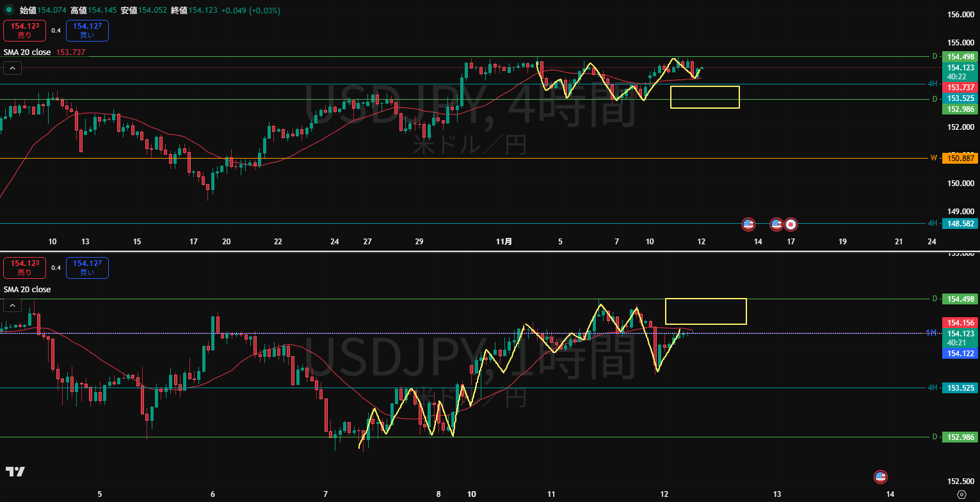Select the yellow rectangle on the 4-hour chart
Image resolution: width=980 pixels, height=502 pixels.
point(705,86)
